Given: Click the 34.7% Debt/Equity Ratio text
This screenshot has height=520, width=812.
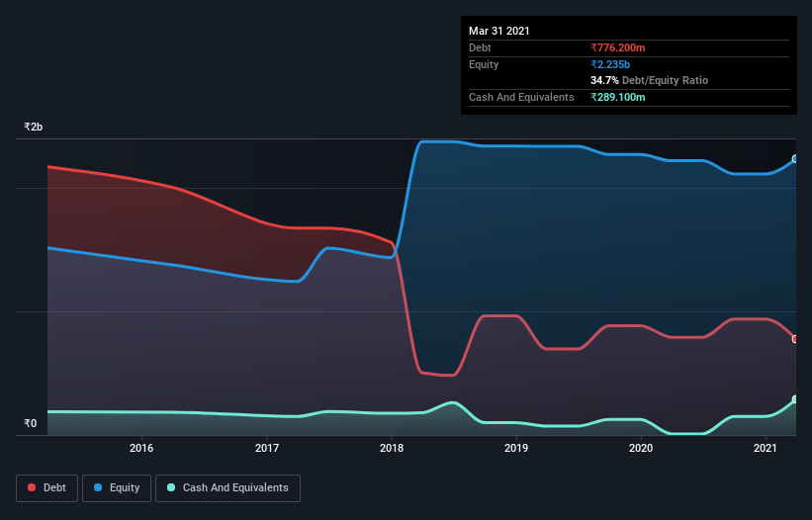Looking at the screenshot, I should click(650, 80).
